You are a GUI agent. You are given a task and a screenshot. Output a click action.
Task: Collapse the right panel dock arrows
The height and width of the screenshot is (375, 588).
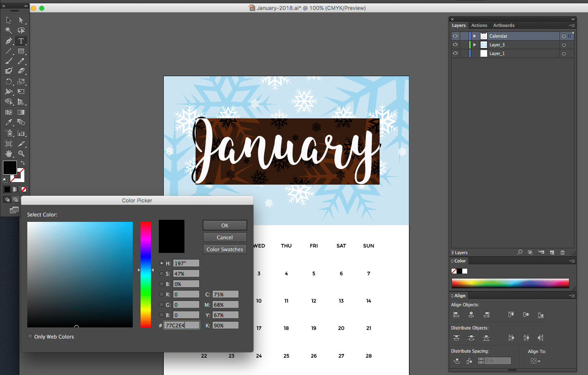[573, 19]
